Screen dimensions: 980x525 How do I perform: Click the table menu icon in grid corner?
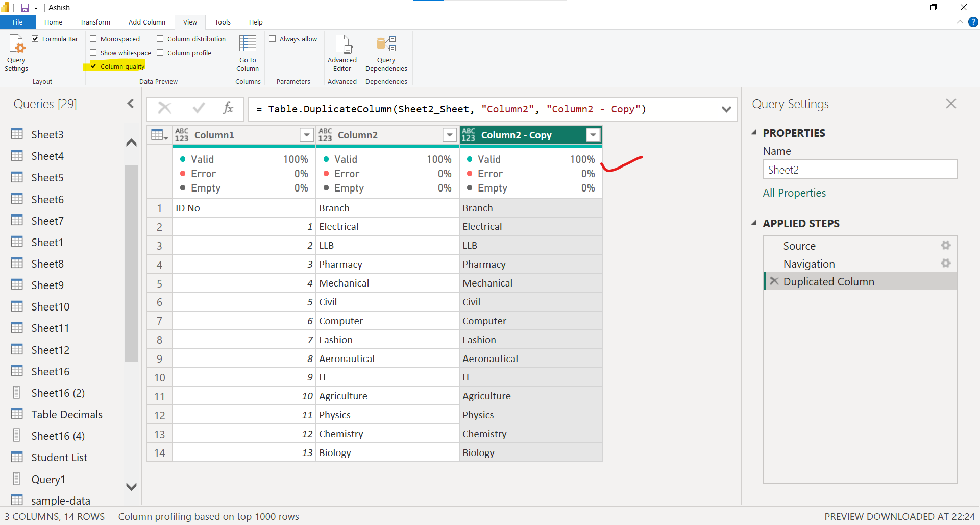(159, 135)
